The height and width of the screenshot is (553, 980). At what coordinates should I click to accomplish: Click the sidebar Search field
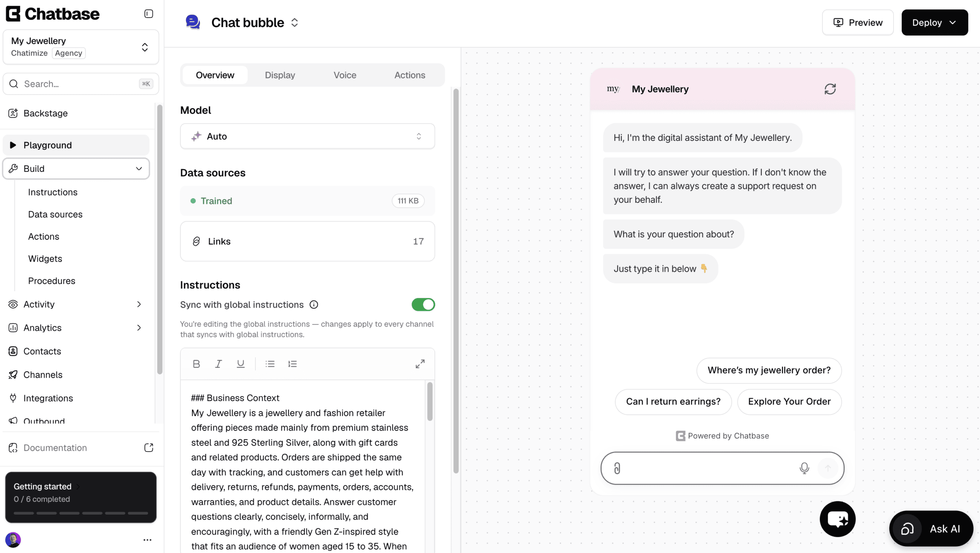tap(81, 84)
